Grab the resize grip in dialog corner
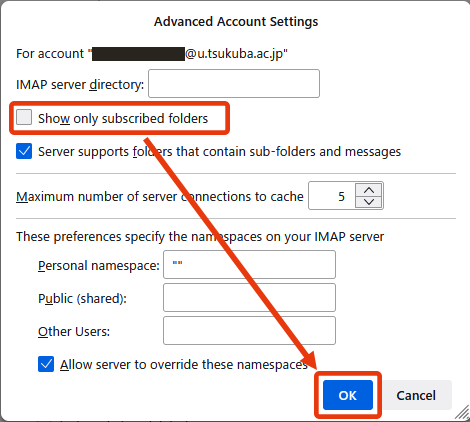470x422 pixels. tap(462, 413)
